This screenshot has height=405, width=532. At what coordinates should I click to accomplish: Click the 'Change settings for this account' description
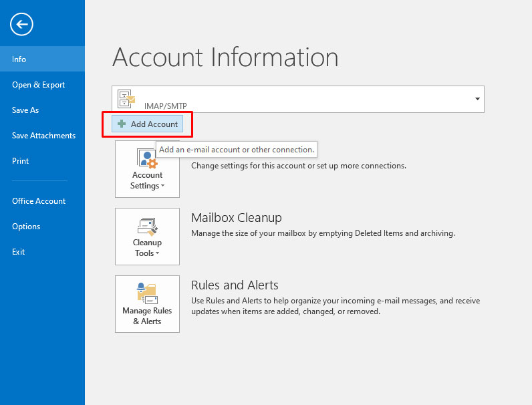299,166
